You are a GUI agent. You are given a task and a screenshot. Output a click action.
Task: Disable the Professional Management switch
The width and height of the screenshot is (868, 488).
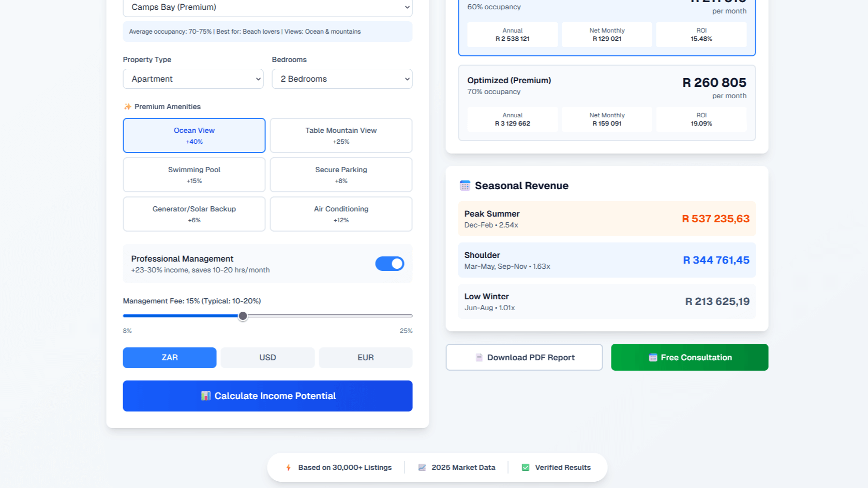tap(390, 264)
